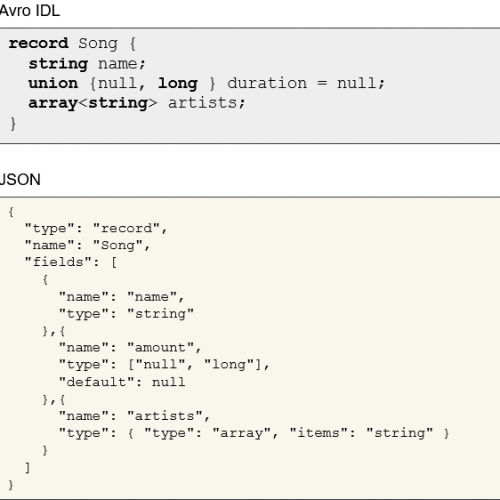
Task: Click array<string> in the IDL block
Action: (93, 104)
